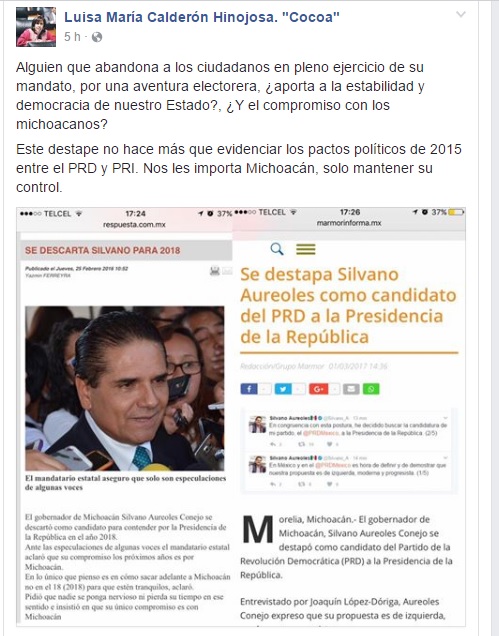The width and height of the screenshot is (499, 636).
Task: Click the email icon beside print icon
Action: point(227,271)
